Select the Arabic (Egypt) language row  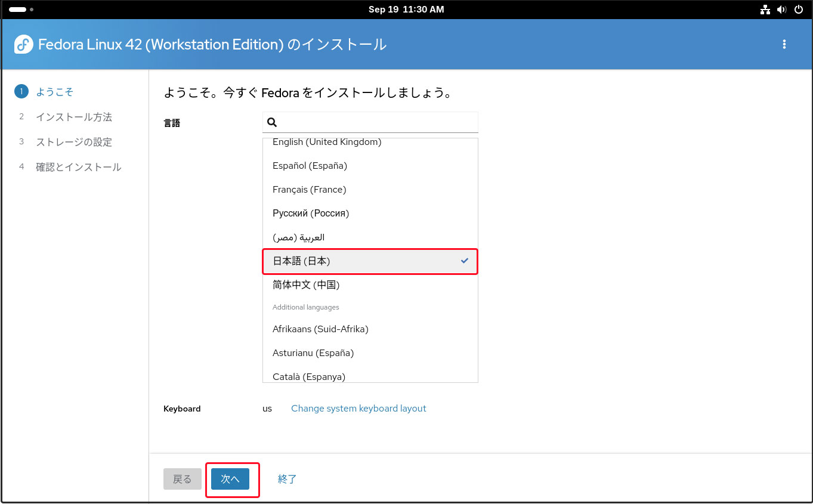[370, 237]
